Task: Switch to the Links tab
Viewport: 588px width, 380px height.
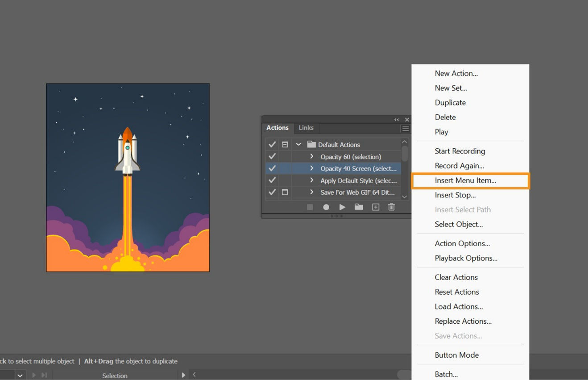Action: coord(306,128)
